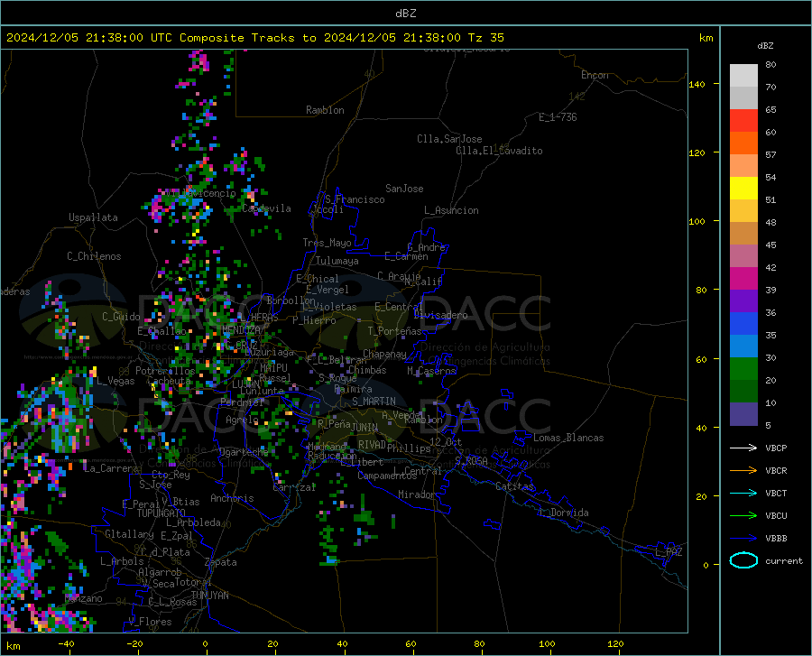812x656 pixels.
Task: Click the RIVAD label on map
Action: pyautogui.click(x=372, y=444)
